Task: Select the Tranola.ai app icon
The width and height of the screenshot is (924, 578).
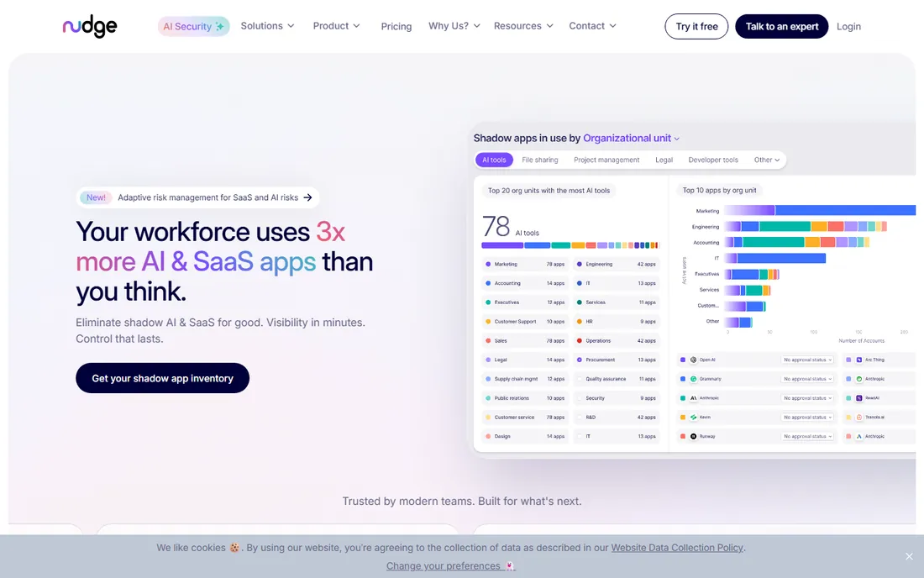Action: click(859, 418)
